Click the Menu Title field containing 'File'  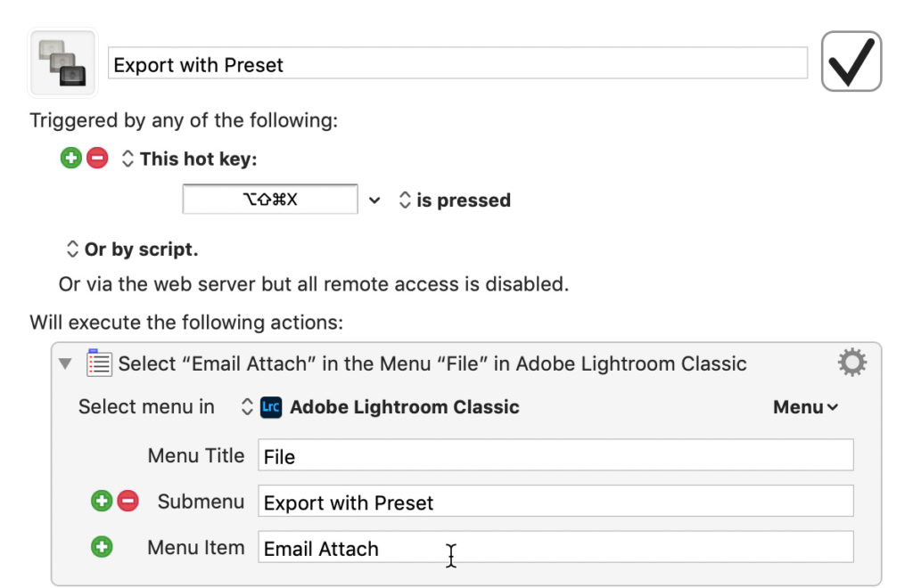(555, 456)
